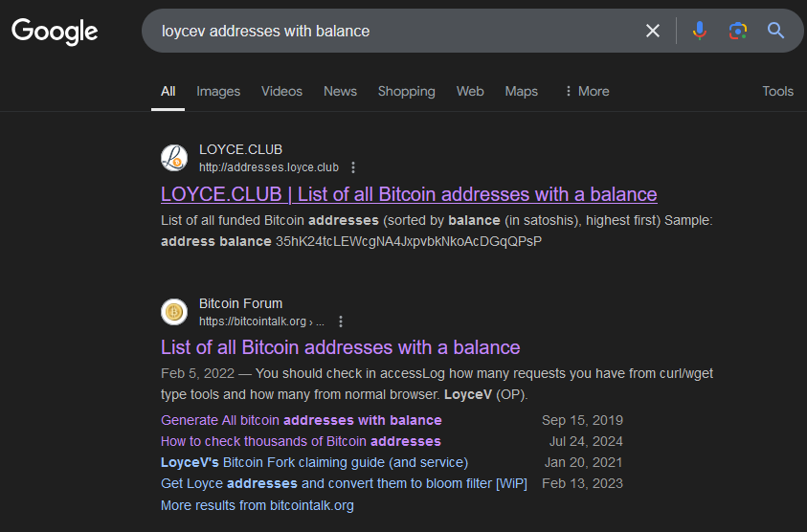This screenshot has height=532, width=807.
Task: Switch to Web results tab
Action: [x=470, y=92]
